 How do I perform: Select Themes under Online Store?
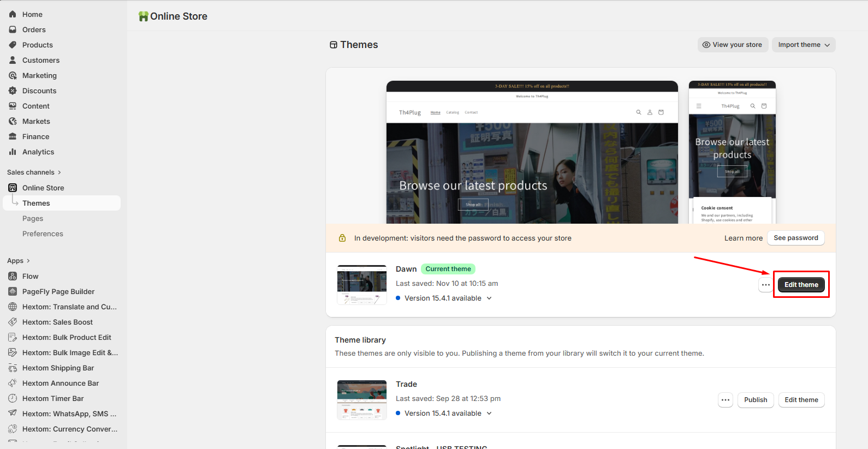click(x=62, y=203)
